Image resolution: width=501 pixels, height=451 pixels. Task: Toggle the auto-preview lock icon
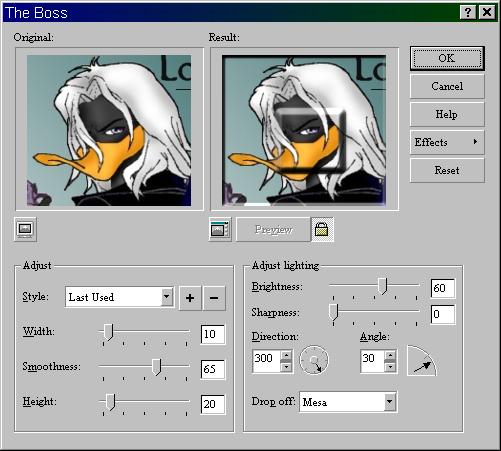(x=322, y=229)
